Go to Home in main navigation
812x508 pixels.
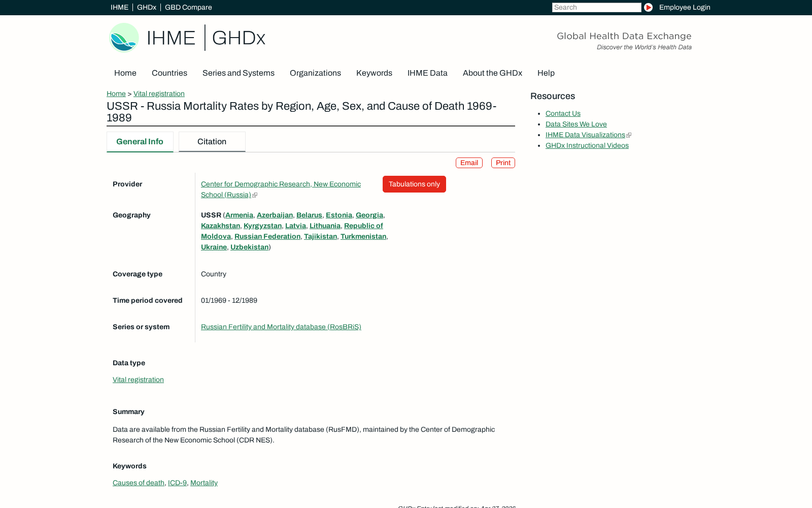125,73
